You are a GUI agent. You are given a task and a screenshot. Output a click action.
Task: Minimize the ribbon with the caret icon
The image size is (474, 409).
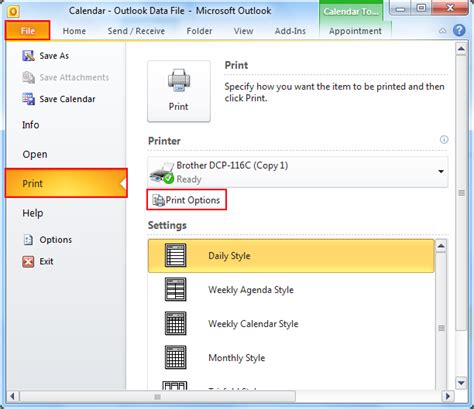442,31
